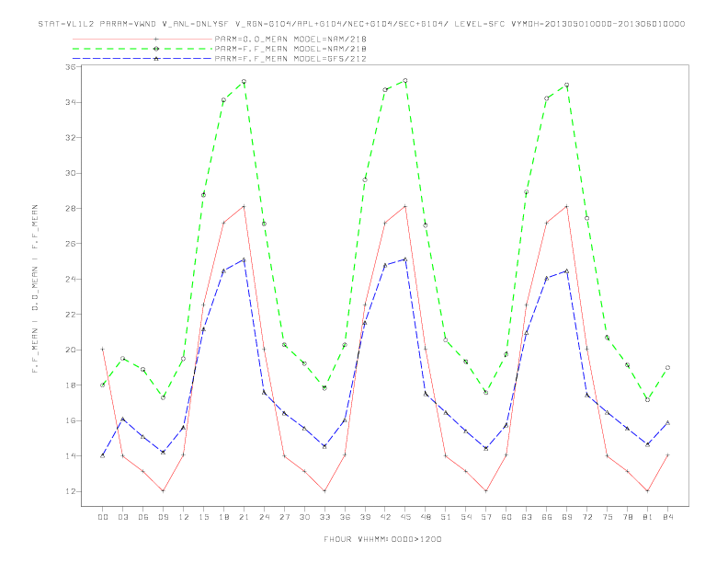Select legend entry PARM=O.O_MEAN MODEL=NAM/218

290,40
